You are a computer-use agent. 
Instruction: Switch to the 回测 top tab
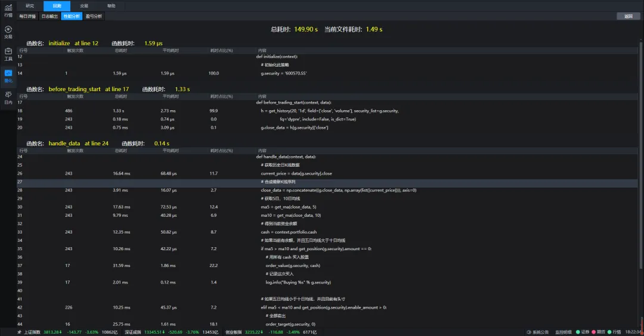click(57, 6)
